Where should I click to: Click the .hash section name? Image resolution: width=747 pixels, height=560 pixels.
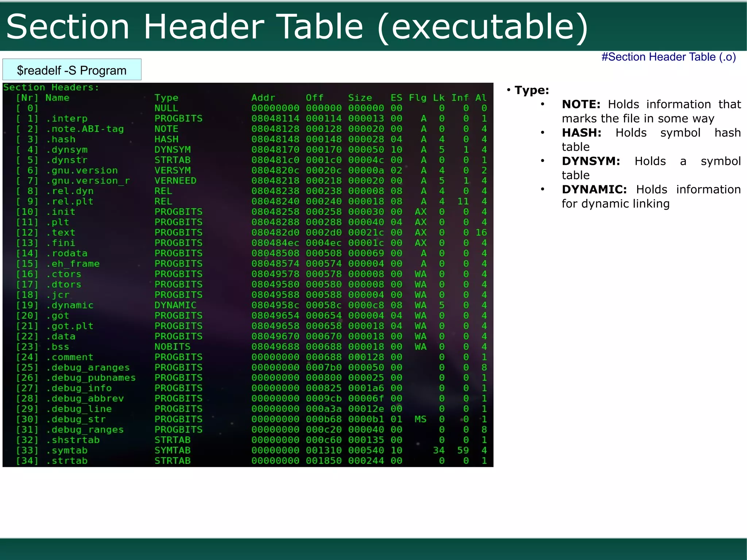pyautogui.click(x=61, y=139)
